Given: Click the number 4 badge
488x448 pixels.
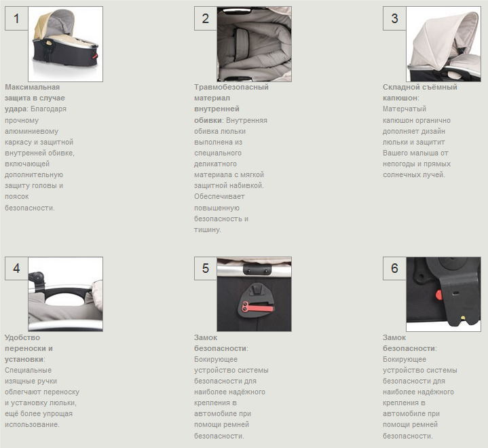Looking at the screenshot, I should [x=16, y=268].
